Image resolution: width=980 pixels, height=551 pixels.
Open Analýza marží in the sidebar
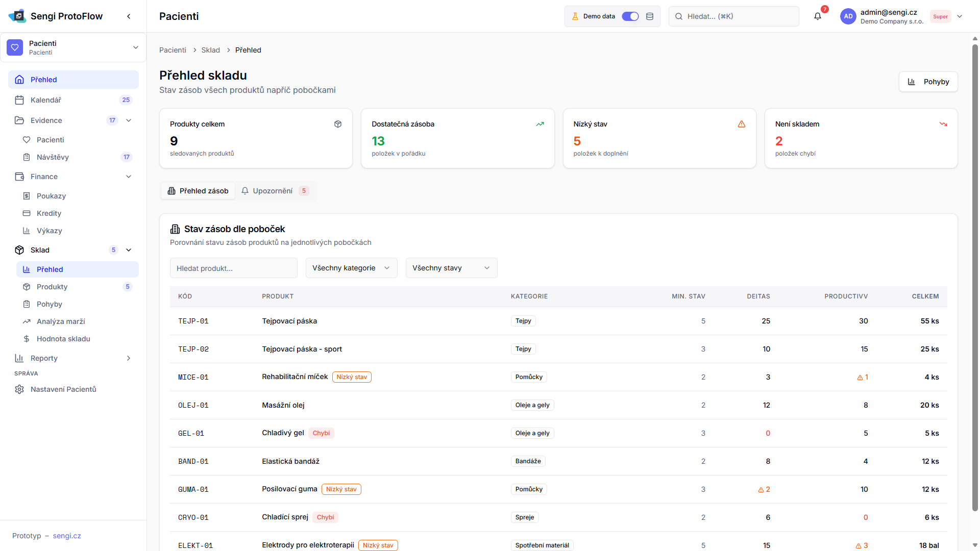click(x=61, y=321)
